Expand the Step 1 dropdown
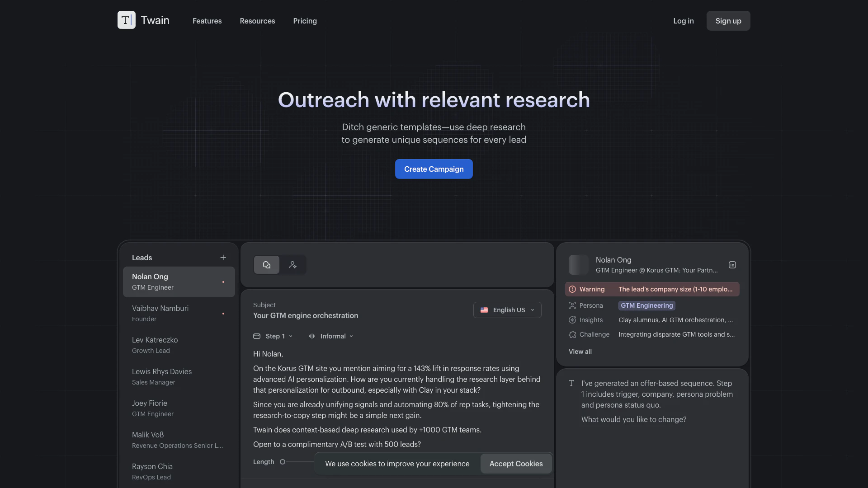The image size is (868, 488). (x=279, y=336)
